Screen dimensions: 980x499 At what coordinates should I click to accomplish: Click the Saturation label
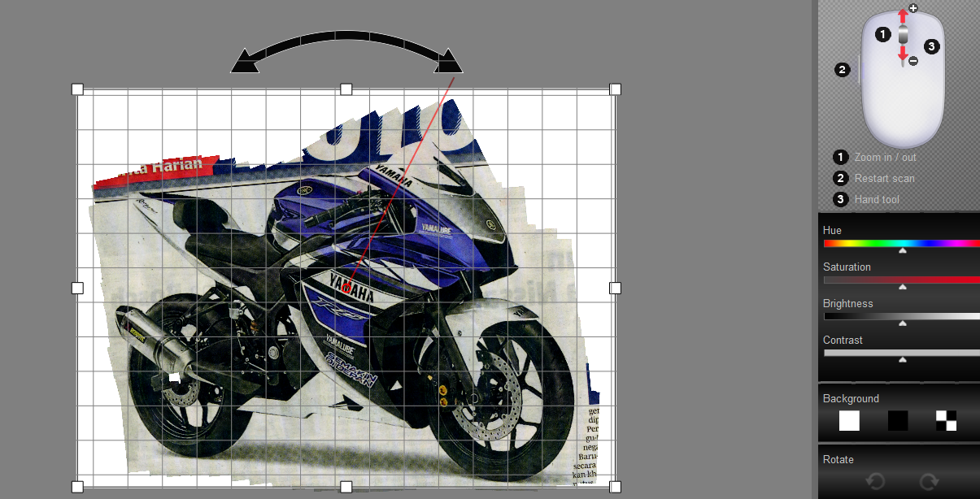[x=847, y=267]
